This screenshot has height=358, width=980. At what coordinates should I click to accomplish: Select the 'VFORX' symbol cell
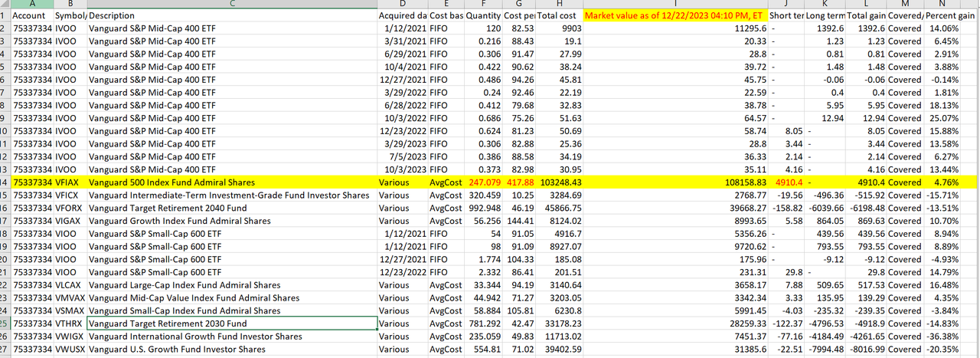pyautogui.click(x=70, y=208)
